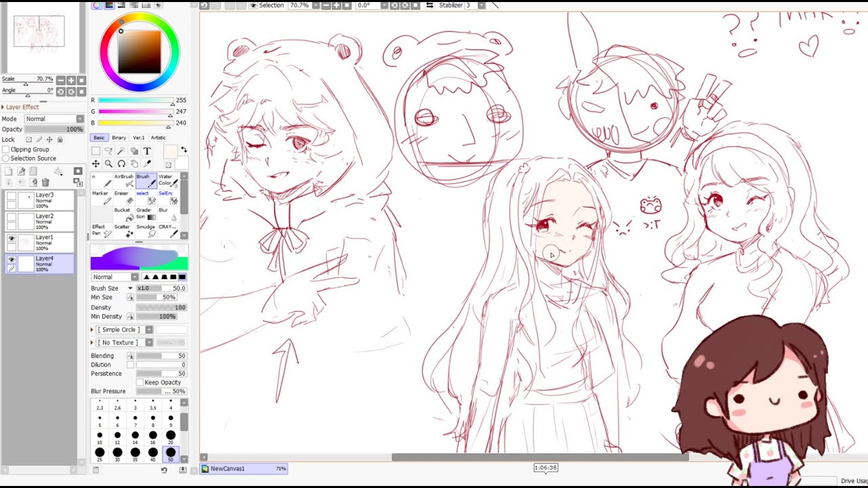868x488 pixels.
Task: Choose the Marker tool
Action: 102,197
